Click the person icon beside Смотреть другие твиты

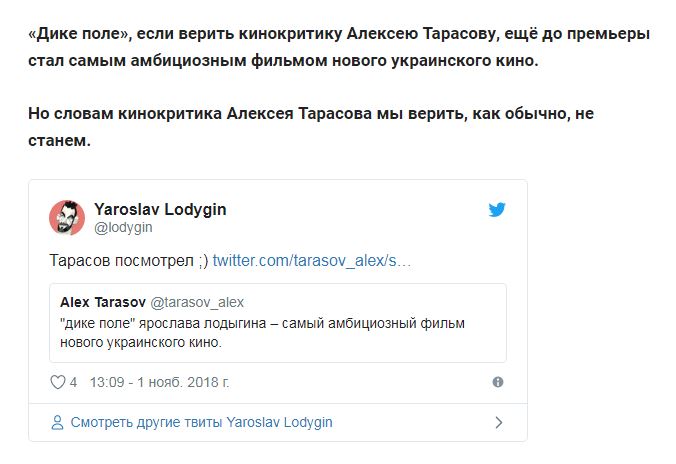click(x=57, y=422)
